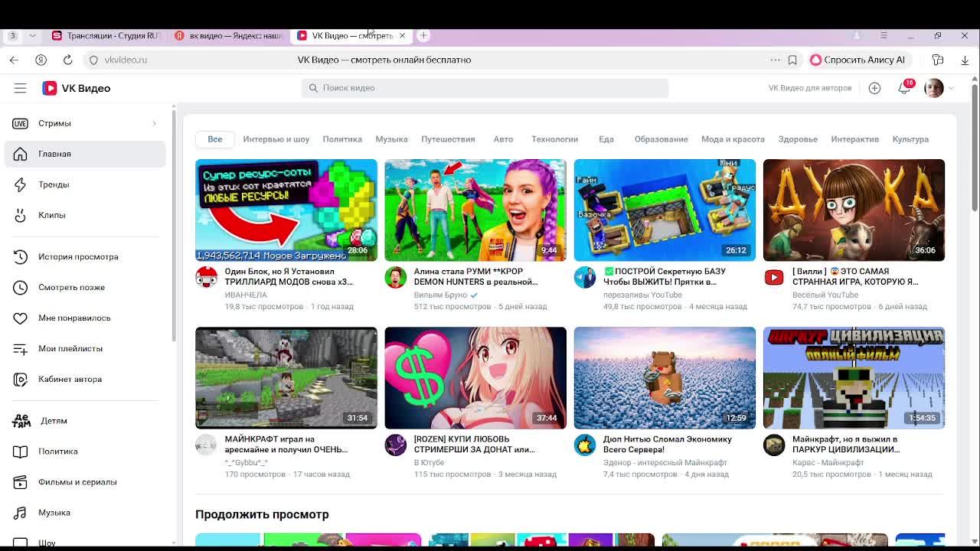Close the VK Видео browser tab
The height and width of the screenshot is (551, 980).
(x=402, y=35)
